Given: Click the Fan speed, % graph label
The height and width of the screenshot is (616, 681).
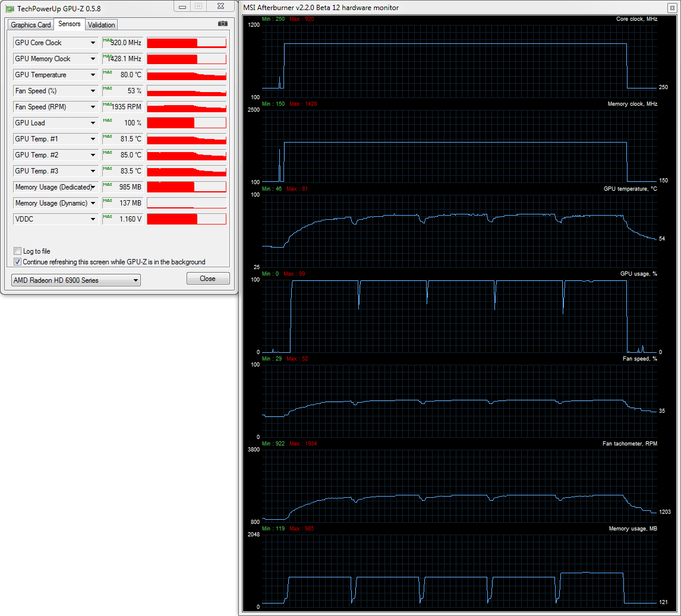Looking at the screenshot, I should pyautogui.click(x=640, y=359).
